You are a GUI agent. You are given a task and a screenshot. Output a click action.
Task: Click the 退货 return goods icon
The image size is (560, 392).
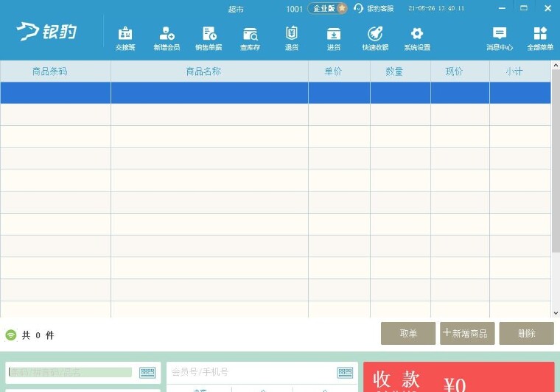click(292, 38)
